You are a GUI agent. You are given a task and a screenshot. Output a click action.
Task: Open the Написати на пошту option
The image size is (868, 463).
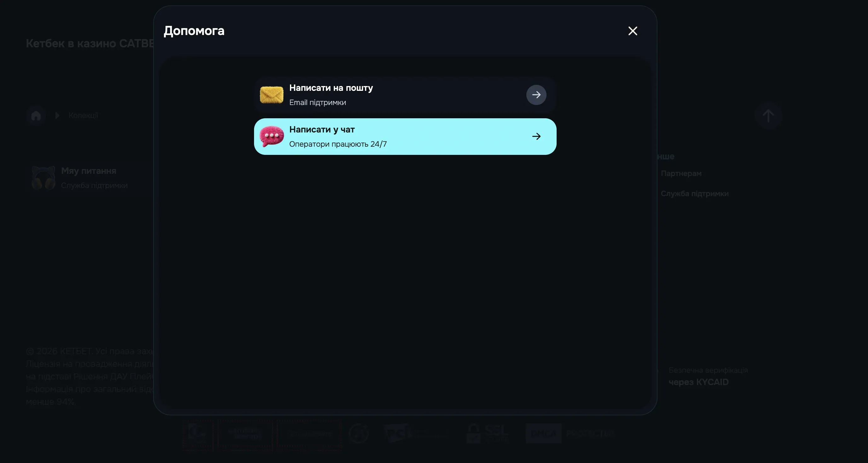[x=405, y=95]
